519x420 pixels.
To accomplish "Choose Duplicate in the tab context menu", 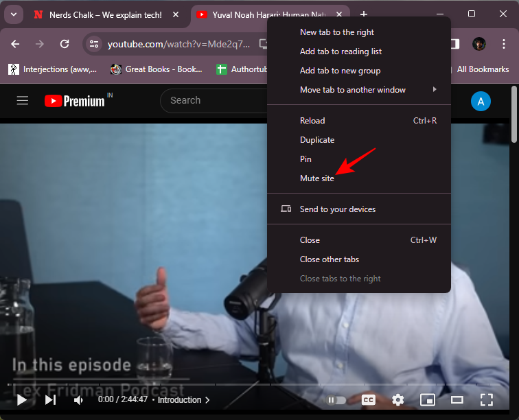I will (317, 140).
